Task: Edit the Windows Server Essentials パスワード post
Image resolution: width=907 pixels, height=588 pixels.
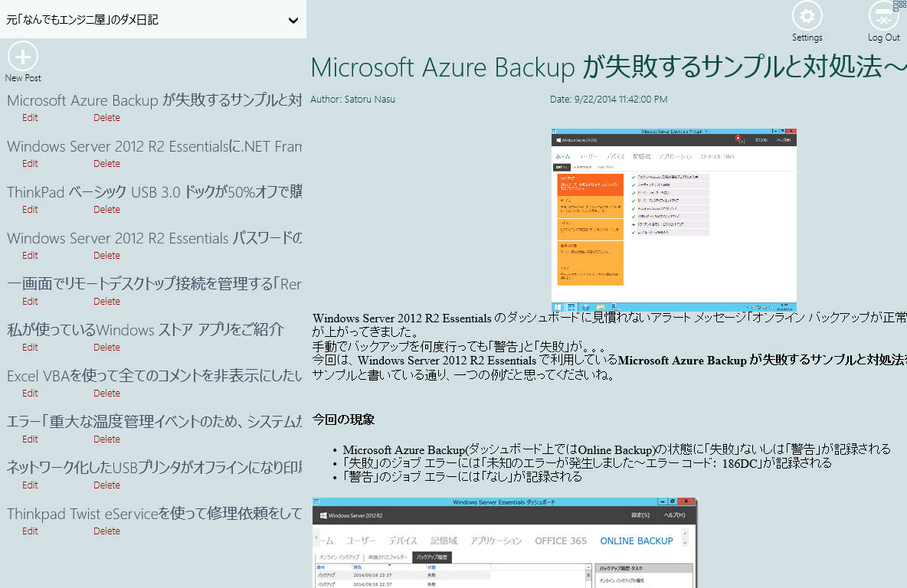Action: click(30, 256)
